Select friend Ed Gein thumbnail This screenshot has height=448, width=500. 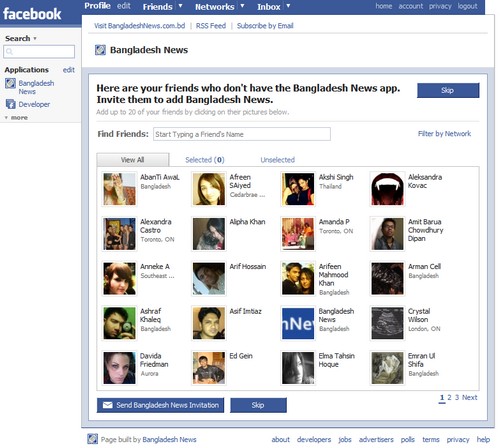(x=209, y=368)
